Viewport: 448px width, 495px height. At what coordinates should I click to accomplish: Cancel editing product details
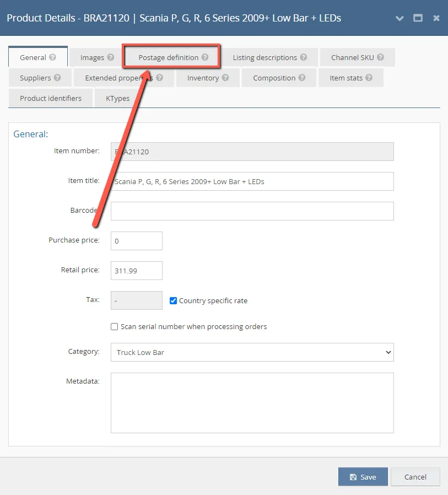click(x=415, y=477)
